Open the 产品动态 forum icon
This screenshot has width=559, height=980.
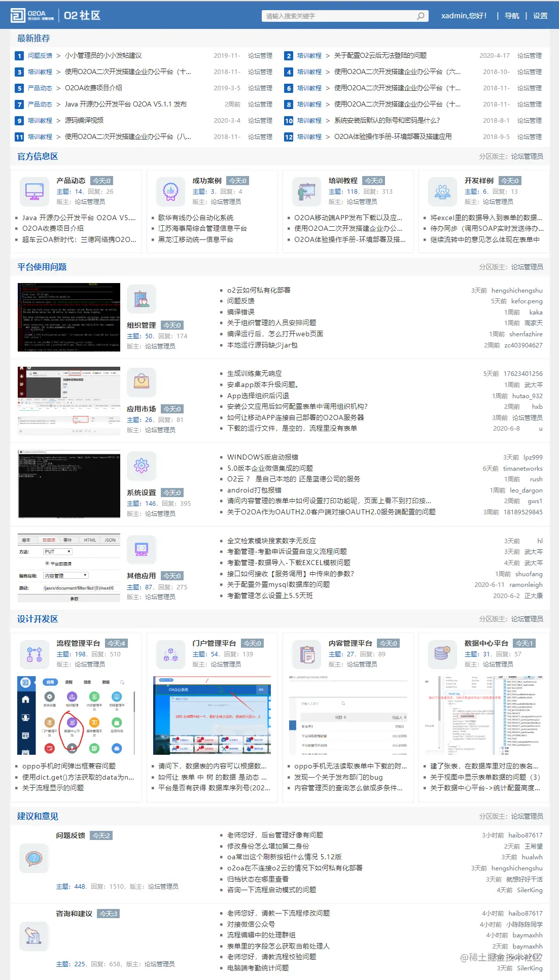click(x=34, y=191)
